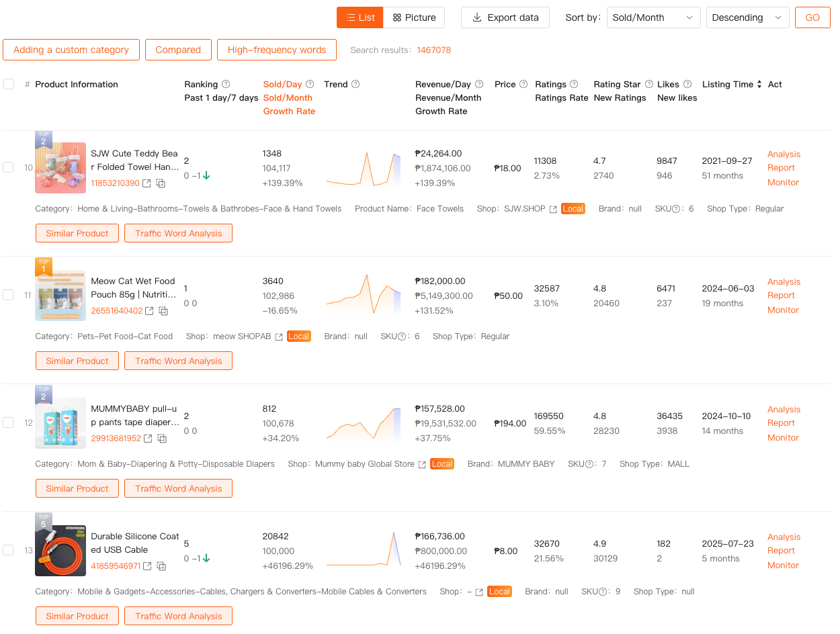
Task: Click help icon beside Trend column
Action: coord(355,85)
